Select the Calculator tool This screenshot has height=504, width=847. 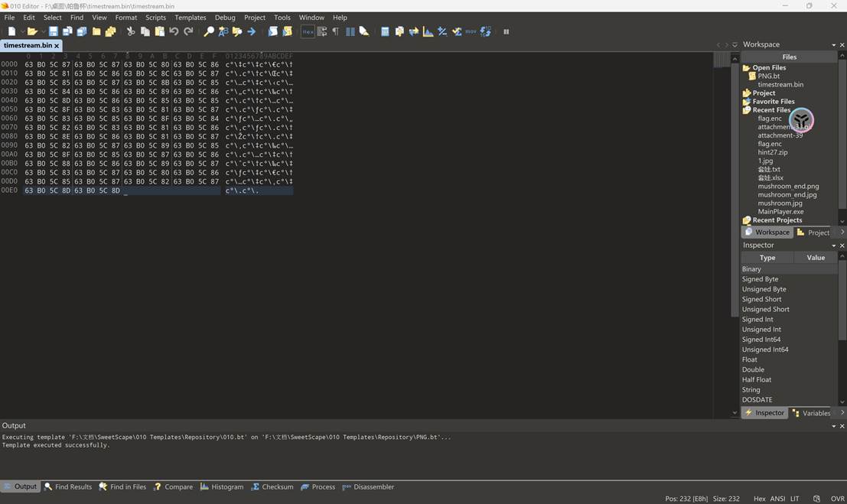coord(385,31)
